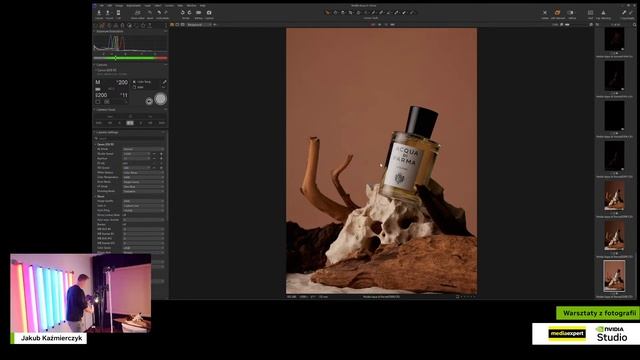640x360 pixels.
Task: Open the AF Mode One Shot dropdown
Action: 143,187
